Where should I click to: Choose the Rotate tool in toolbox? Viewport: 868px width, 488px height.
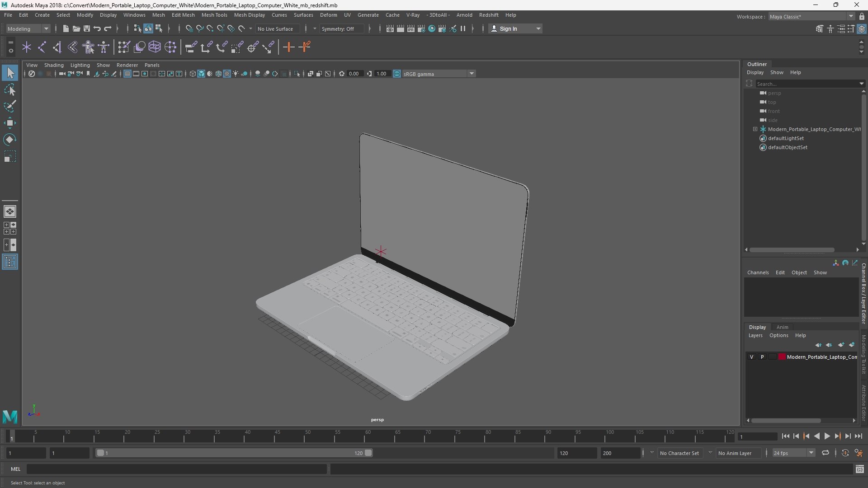pyautogui.click(x=10, y=140)
